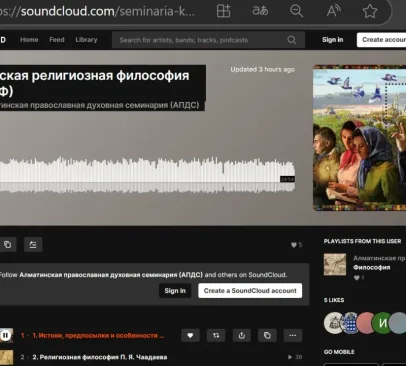
Task: Open the green И liker avatar
Action: point(382,323)
